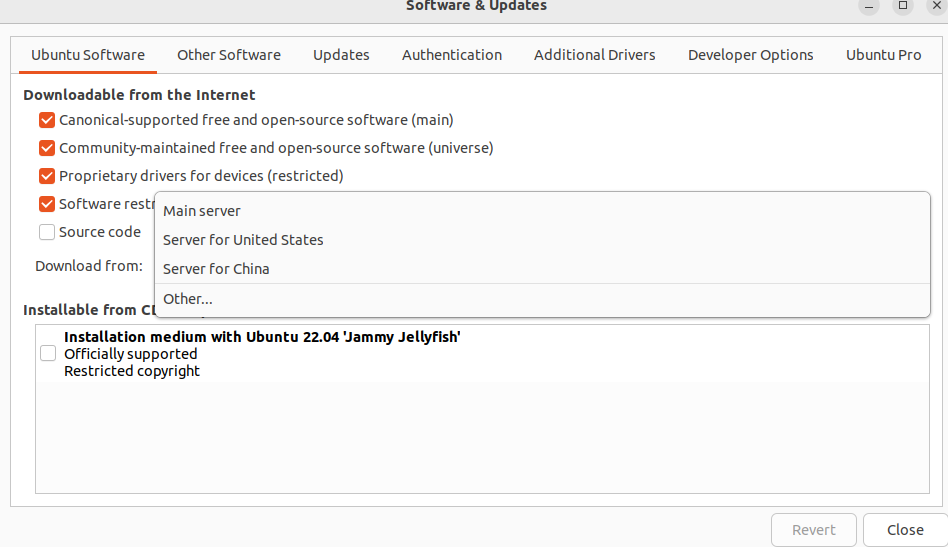The height and width of the screenshot is (547, 948).
Task: Click the Close button
Action: 904,530
